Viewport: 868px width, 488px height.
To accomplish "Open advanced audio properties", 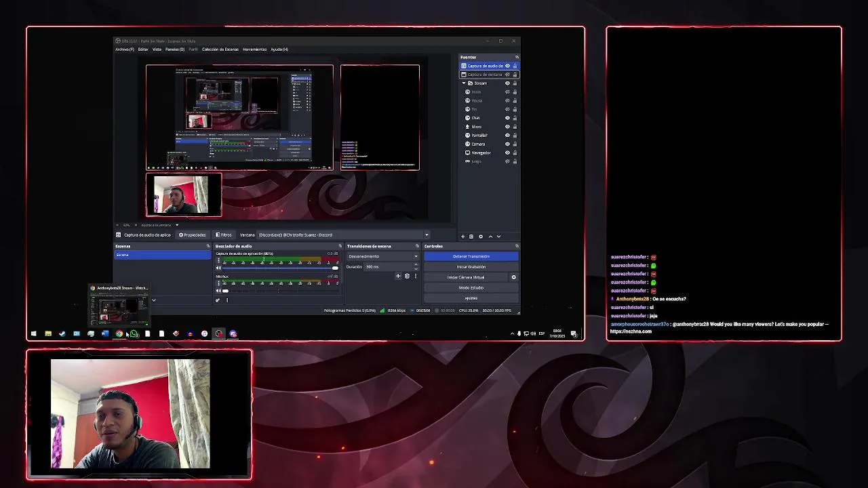I will tap(218, 300).
